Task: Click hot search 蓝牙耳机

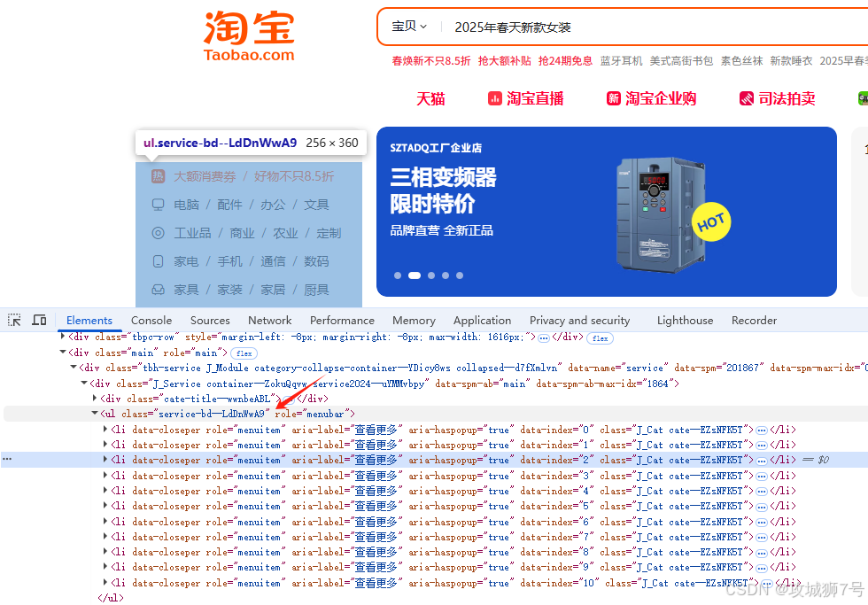Action: 621,61
